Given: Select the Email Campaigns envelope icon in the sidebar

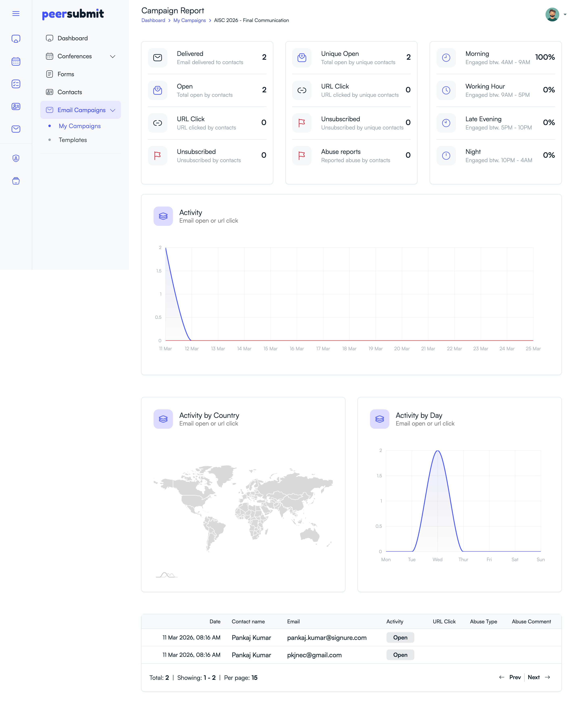Looking at the screenshot, I should (x=16, y=129).
